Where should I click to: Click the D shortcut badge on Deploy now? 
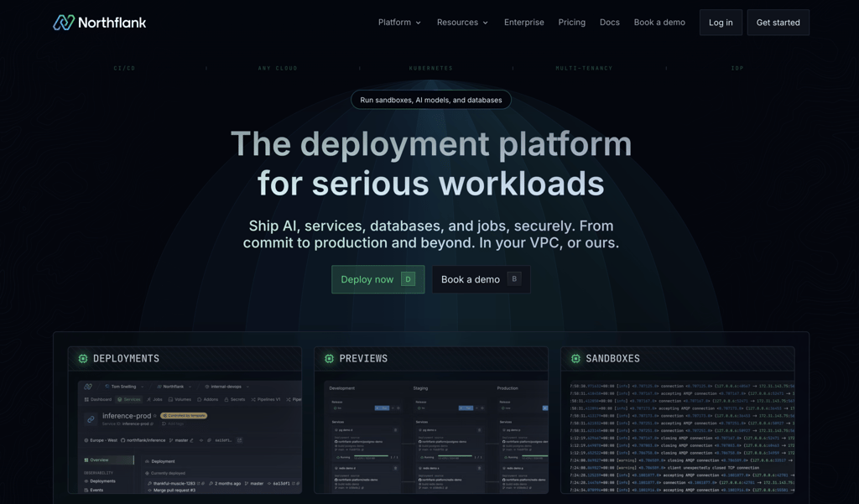click(409, 279)
